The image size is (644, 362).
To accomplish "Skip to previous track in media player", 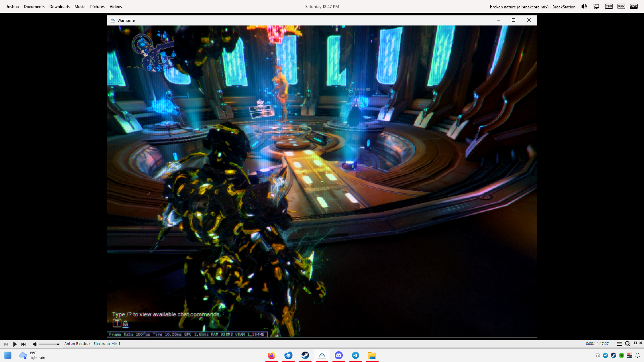I will coord(6,344).
